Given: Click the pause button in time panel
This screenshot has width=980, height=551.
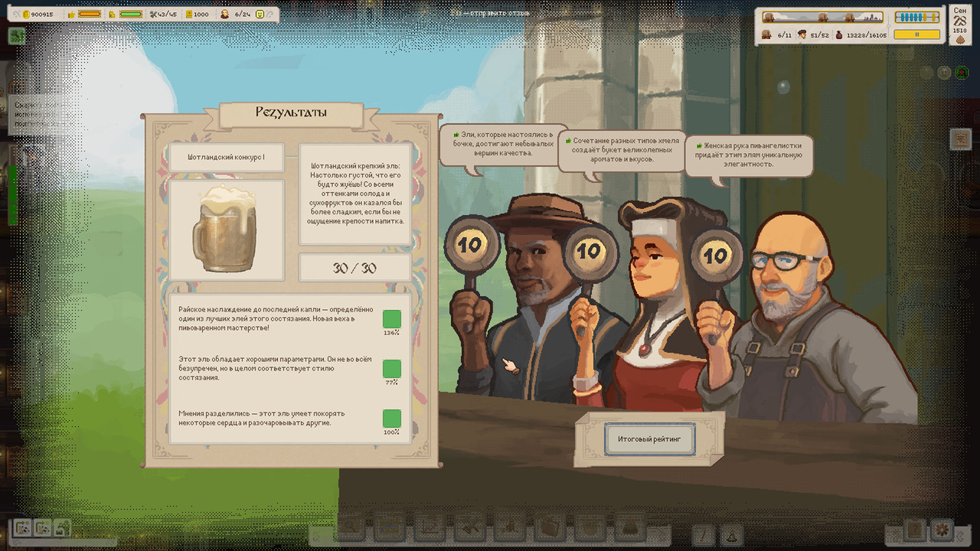Looking at the screenshot, I should 916,34.
